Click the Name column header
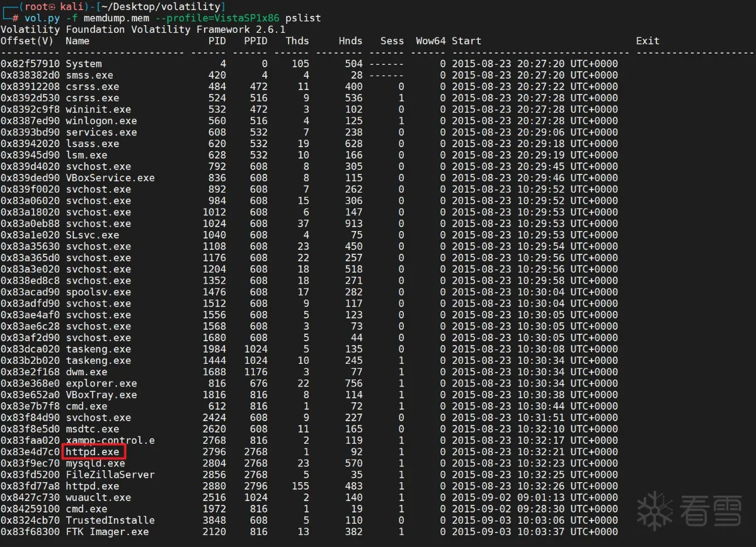Image resolution: width=756 pixels, height=547 pixels. click(77, 41)
